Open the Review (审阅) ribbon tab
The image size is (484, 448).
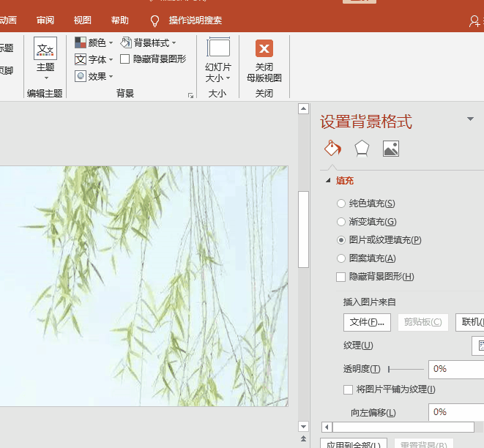point(45,20)
